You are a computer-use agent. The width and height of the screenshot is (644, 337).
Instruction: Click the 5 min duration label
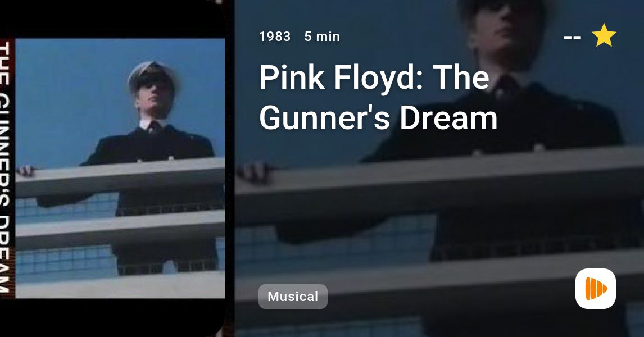(x=322, y=37)
